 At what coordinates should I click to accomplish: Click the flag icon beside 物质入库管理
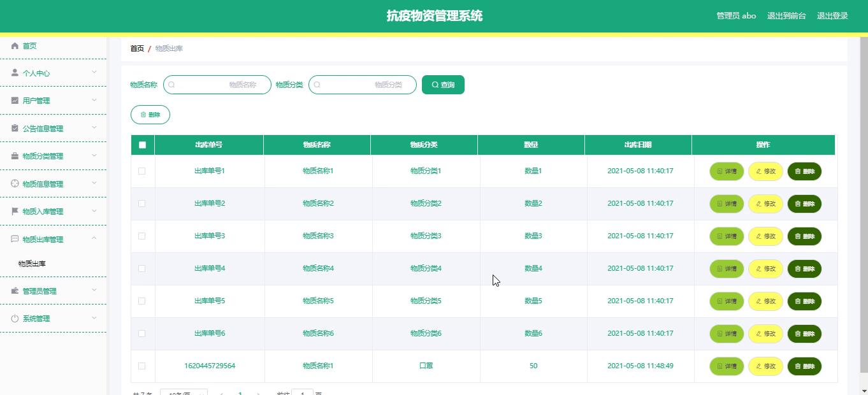[x=15, y=212]
